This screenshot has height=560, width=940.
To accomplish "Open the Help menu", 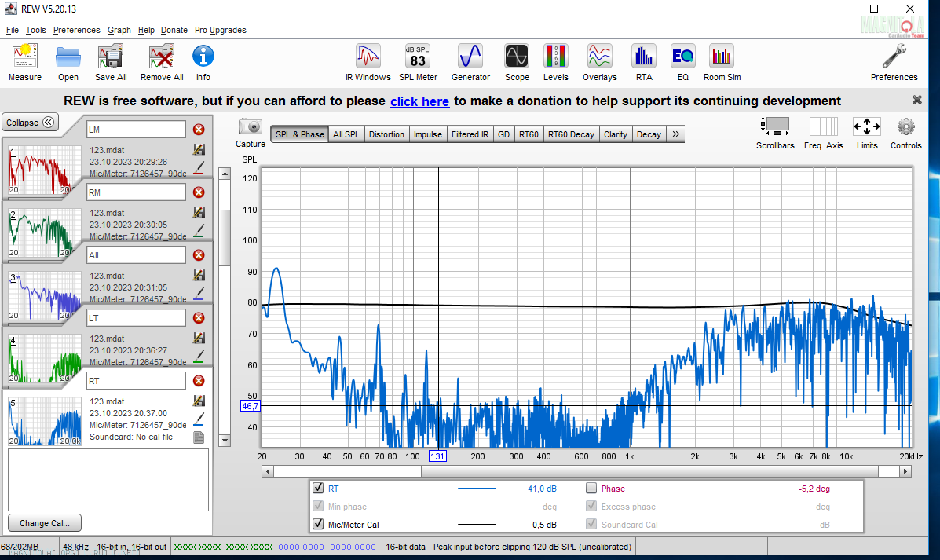I will 146,30.
